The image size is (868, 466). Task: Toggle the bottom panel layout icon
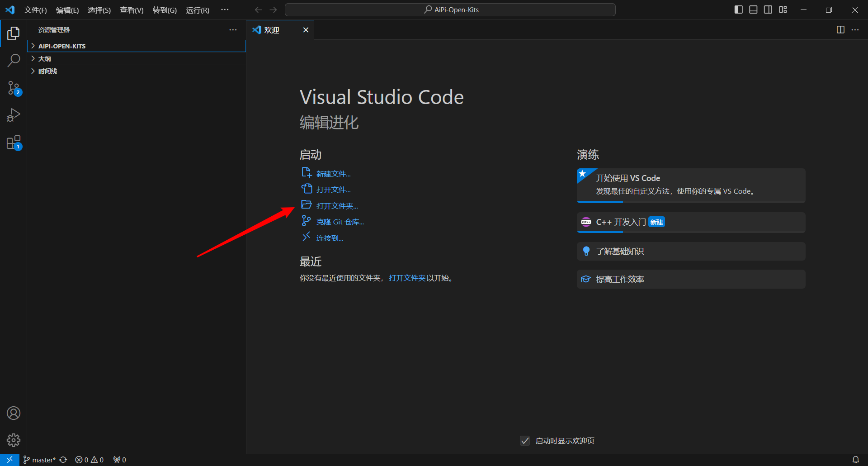[x=753, y=10]
